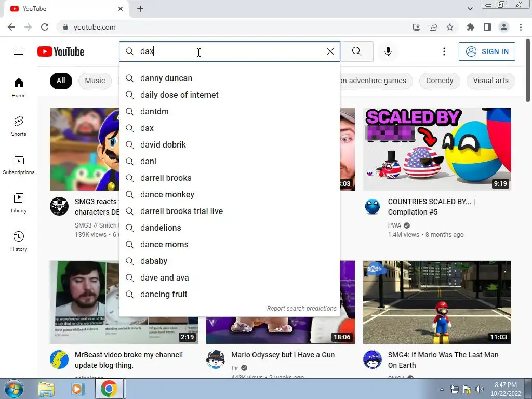Open COUNTRIES SCALED BY video thumbnail

coord(437,149)
